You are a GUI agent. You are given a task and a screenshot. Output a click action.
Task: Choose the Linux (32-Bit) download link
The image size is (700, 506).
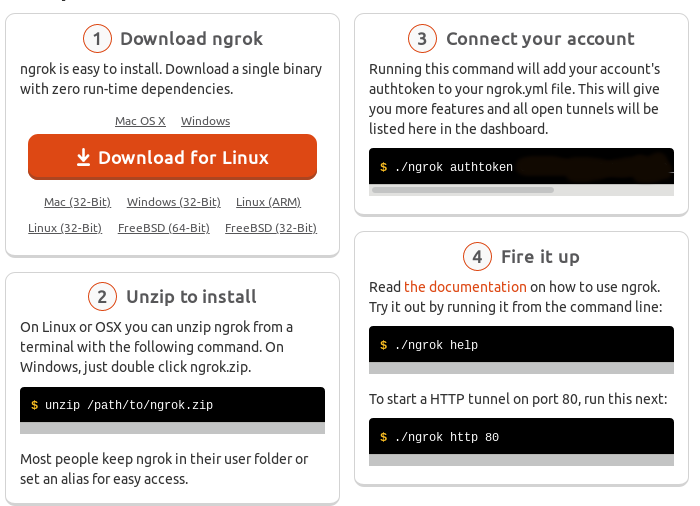coord(65,228)
